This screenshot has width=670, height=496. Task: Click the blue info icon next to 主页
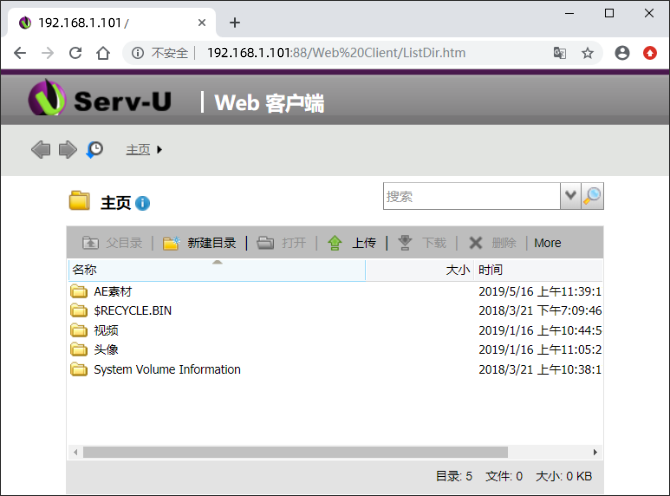142,203
